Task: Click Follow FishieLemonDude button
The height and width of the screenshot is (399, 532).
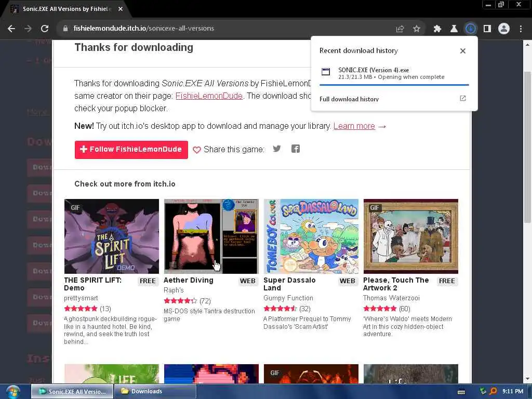Action: pyautogui.click(x=131, y=150)
